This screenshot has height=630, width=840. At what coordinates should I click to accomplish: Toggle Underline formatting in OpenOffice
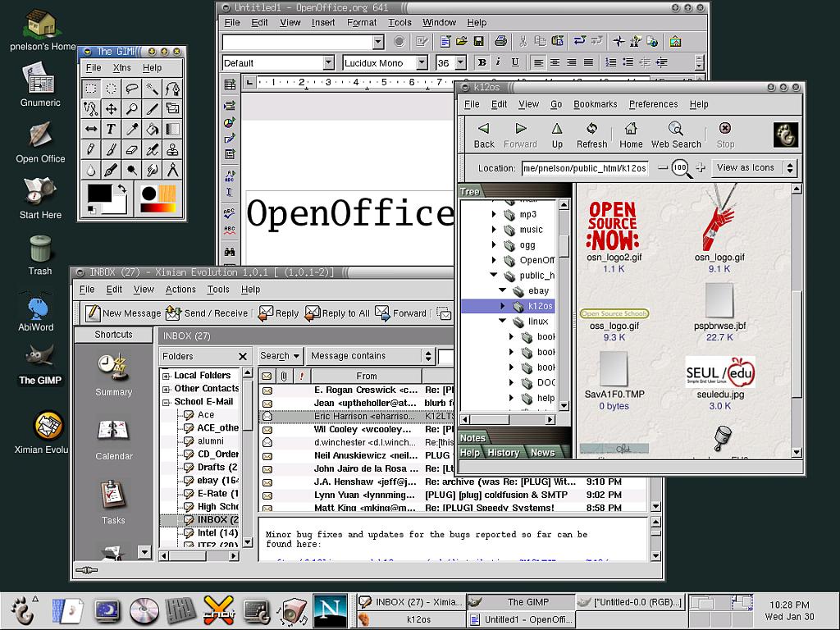515,62
